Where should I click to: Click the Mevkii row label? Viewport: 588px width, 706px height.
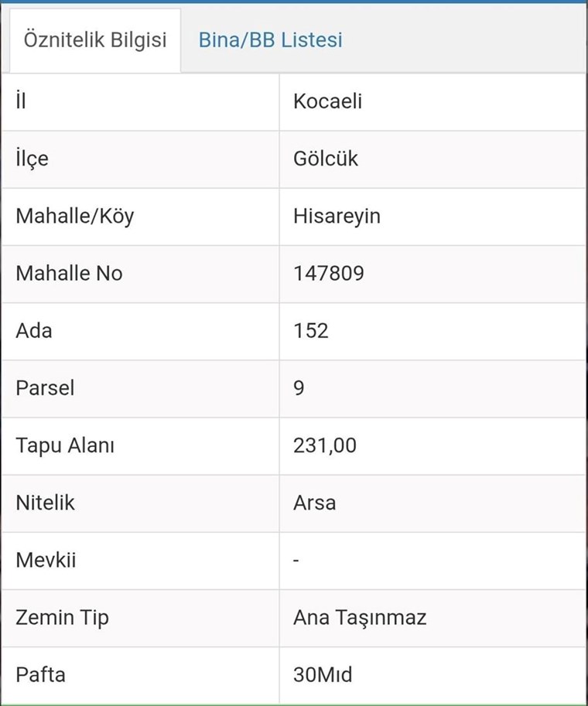[46, 560]
